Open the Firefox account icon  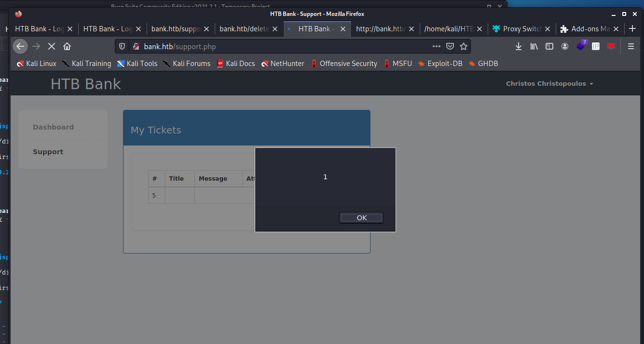565,46
